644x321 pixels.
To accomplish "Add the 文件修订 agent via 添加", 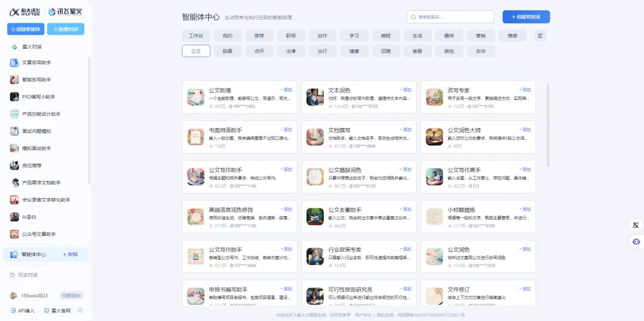I will pos(525,289).
